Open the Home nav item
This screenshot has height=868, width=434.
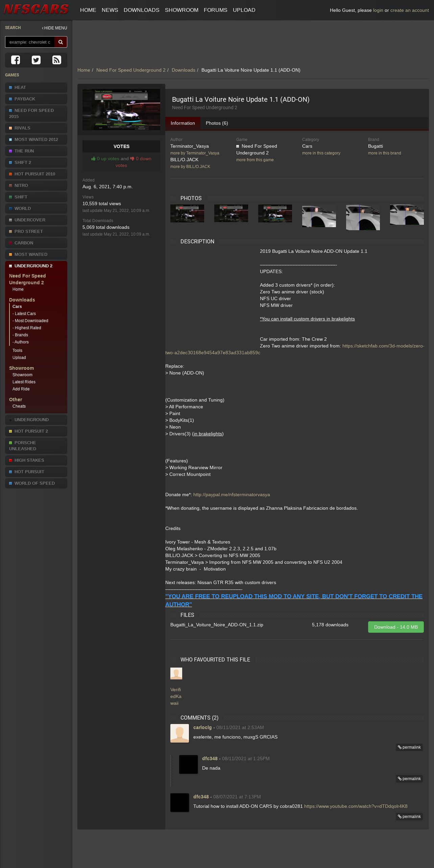pos(88,10)
